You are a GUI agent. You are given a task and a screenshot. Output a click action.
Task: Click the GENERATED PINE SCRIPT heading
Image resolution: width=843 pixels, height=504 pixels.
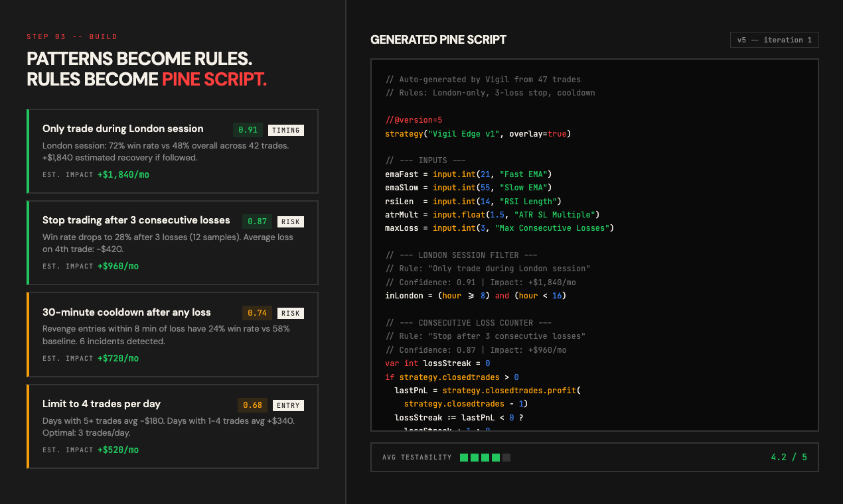click(x=438, y=40)
